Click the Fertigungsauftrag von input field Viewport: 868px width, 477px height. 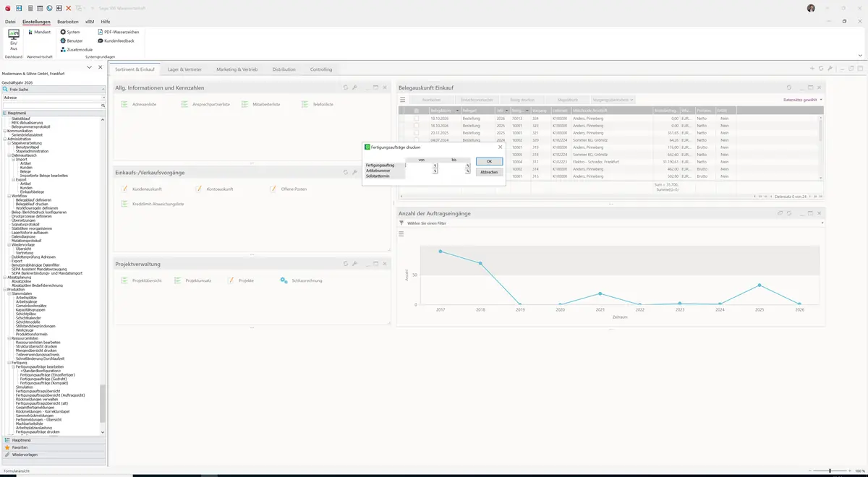point(419,166)
